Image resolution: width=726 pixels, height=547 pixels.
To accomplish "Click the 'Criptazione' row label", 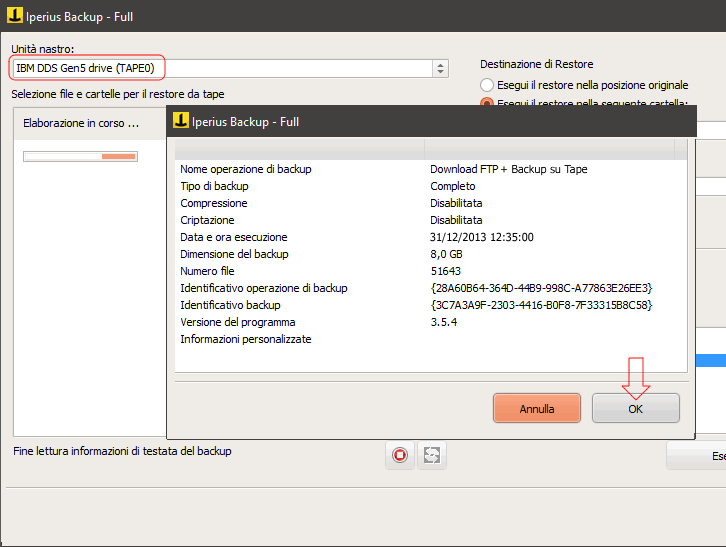I will (207, 220).
